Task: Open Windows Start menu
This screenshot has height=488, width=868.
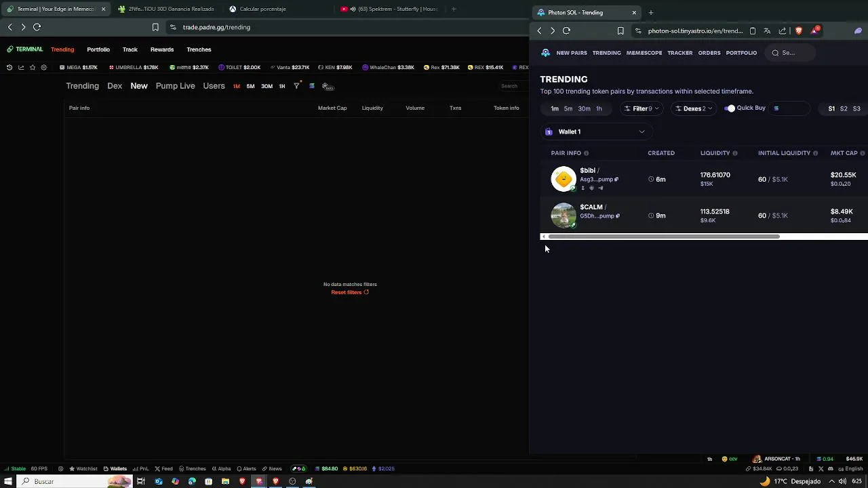Action: click(x=8, y=481)
